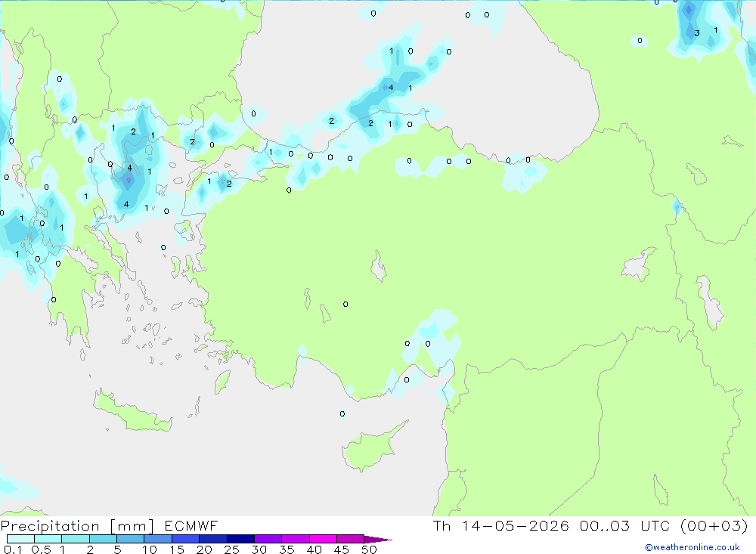Viewport: 756px width, 554px height.
Task: Select the 35–40 mm violet legend swatch
Action: [x=296, y=539]
